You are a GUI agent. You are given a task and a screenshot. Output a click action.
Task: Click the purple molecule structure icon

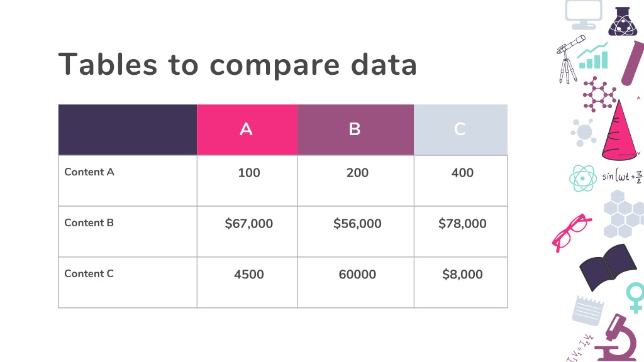point(599,95)
